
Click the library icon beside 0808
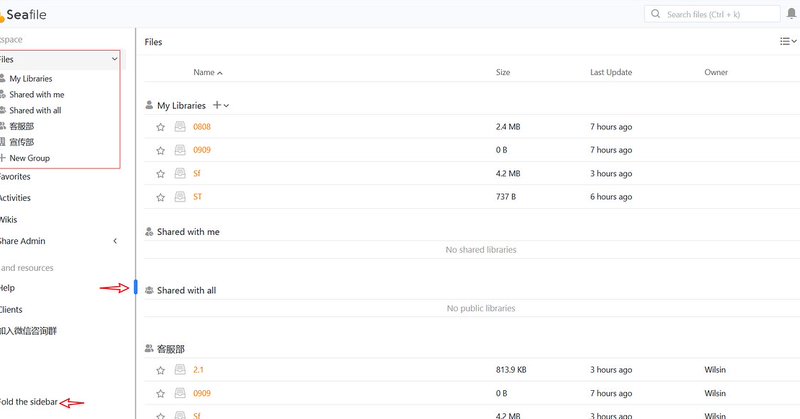tap(180, 127)
